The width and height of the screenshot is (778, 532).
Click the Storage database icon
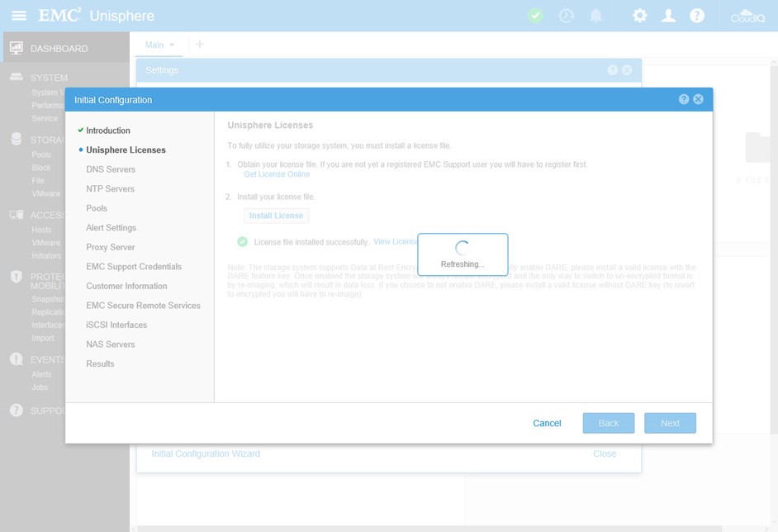pyautogui.click(x=17, y=139)
